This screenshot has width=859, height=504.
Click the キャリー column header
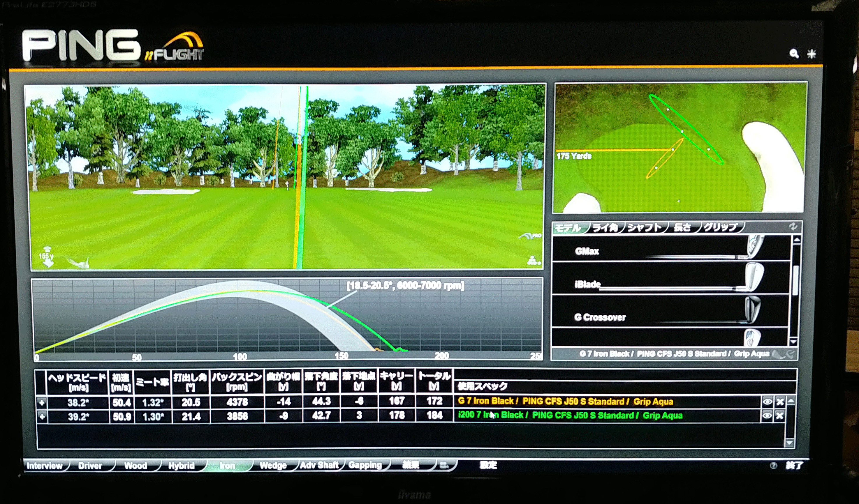pos(397,381)
